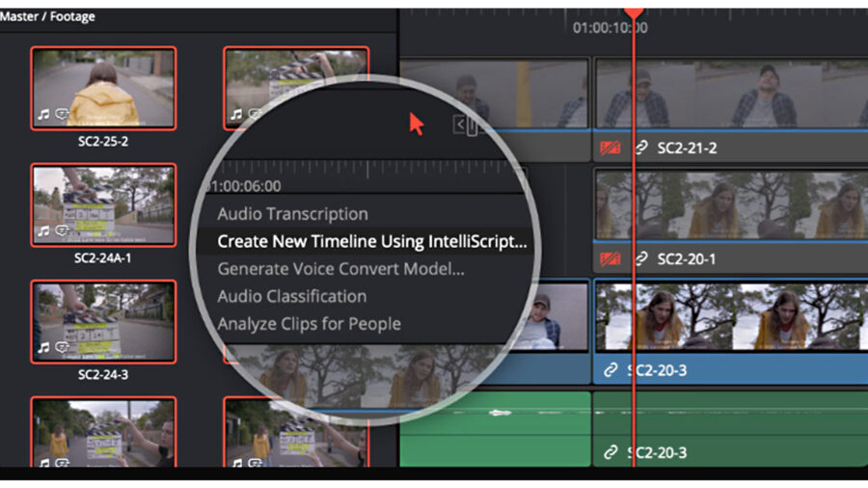Select the filmstrip of clip SC2-21-2
Viewport: 868px width, 488px height.
tap(731, 93)
